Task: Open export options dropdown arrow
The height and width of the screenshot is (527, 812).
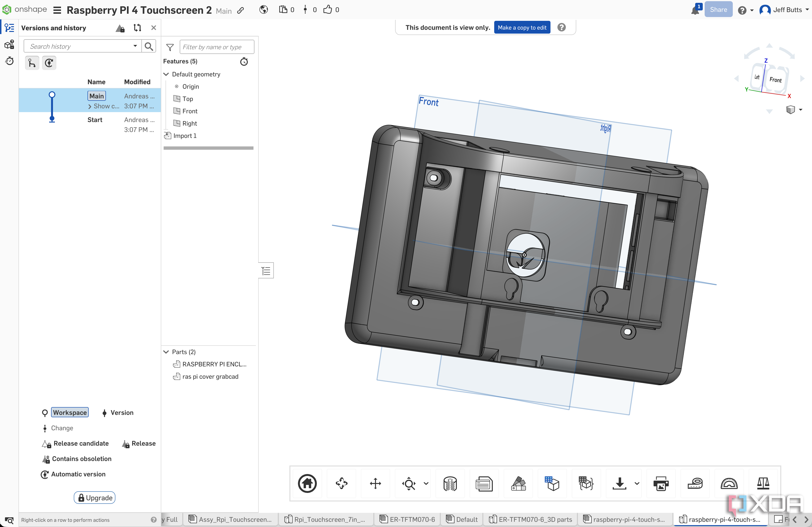Action: tap(637, 483)
